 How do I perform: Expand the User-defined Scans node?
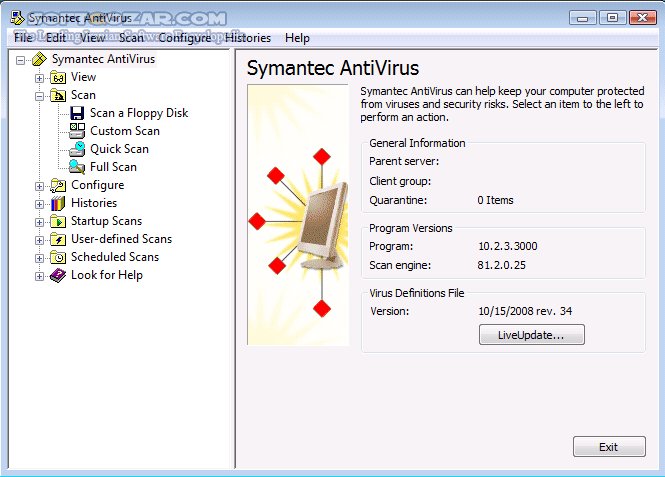pos(39,240)
